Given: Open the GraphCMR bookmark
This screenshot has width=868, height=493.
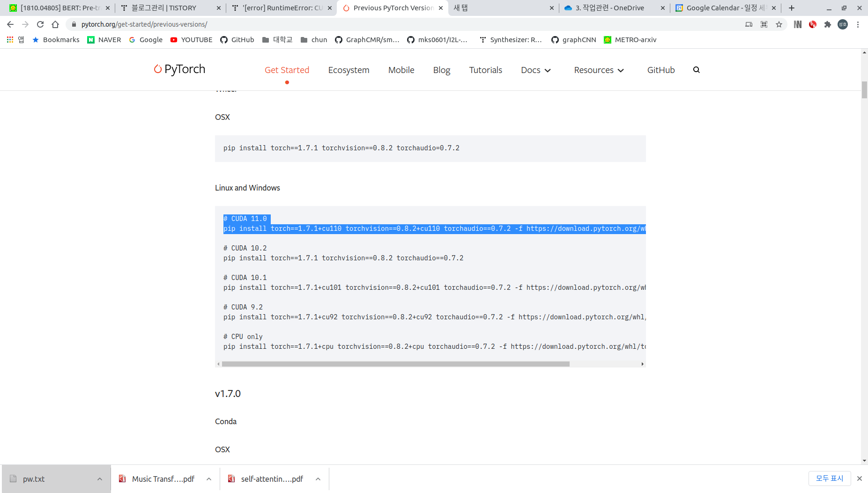Looking at the screenshot, I should coord(367,40).
